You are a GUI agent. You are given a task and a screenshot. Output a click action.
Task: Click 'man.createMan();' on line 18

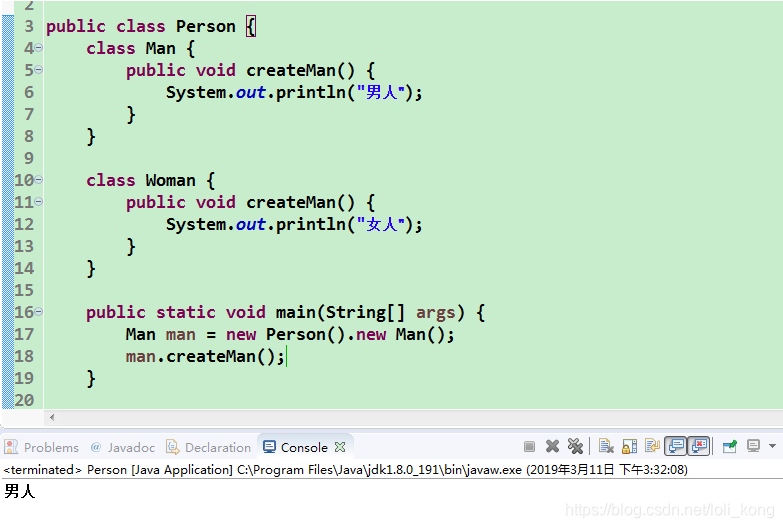pos(205,356)
